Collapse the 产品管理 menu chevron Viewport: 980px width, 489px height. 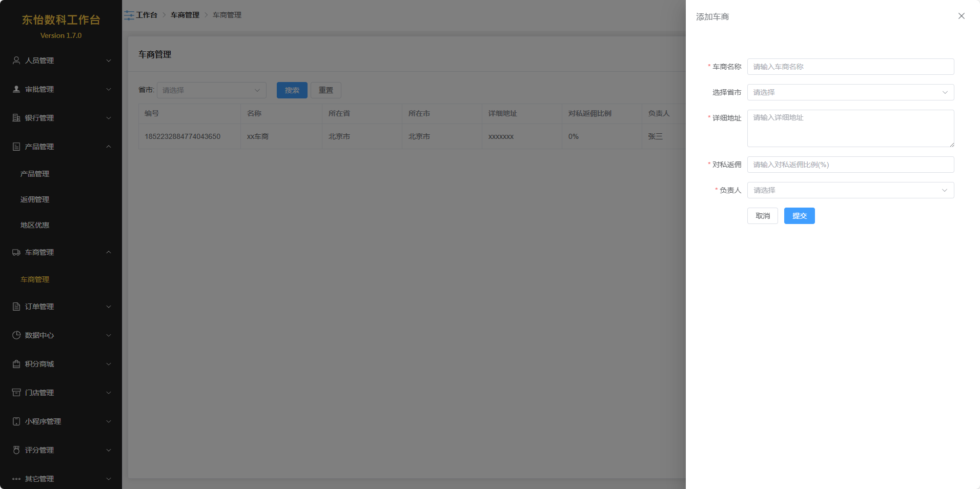pos(109,147)
